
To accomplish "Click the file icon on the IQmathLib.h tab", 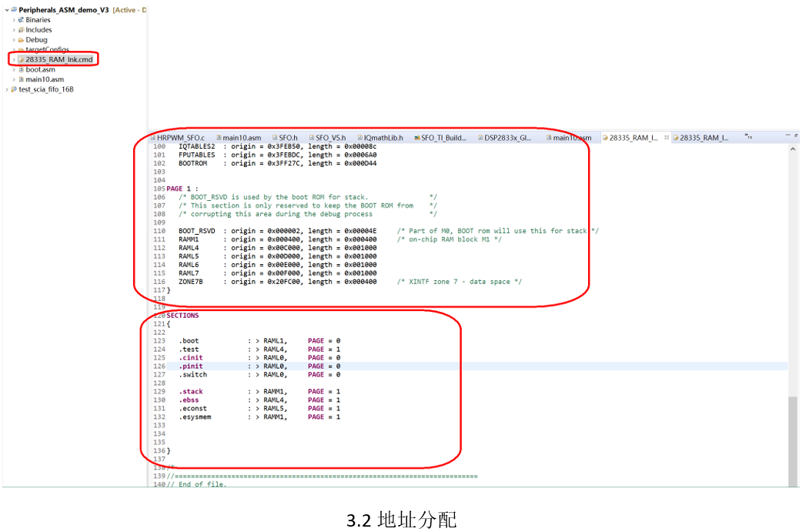I will (x=360, y=138).
